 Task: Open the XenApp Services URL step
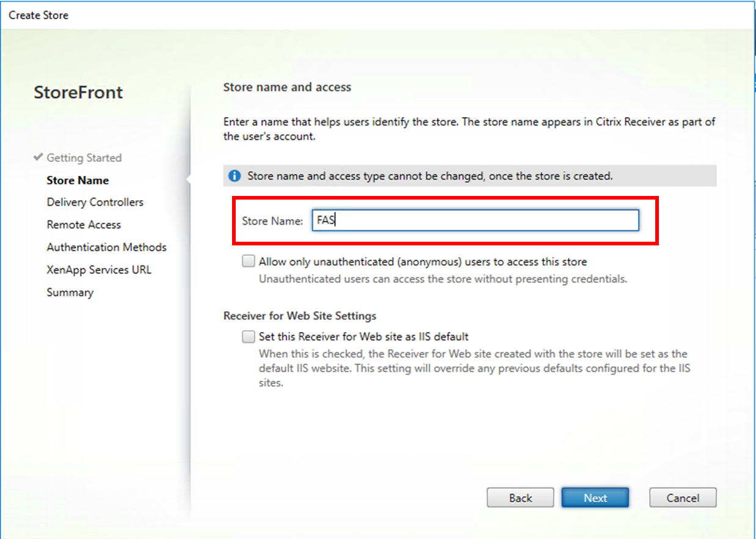click(99, 270)
